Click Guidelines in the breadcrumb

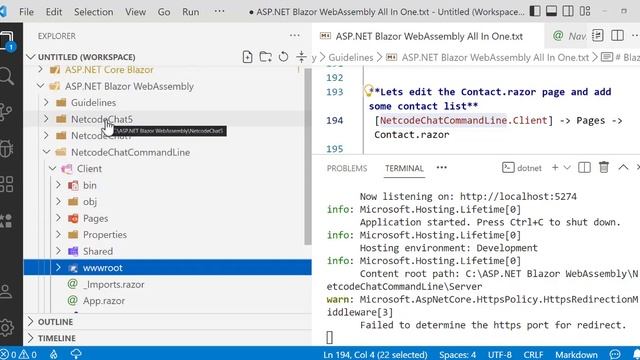tap(351, 58)
